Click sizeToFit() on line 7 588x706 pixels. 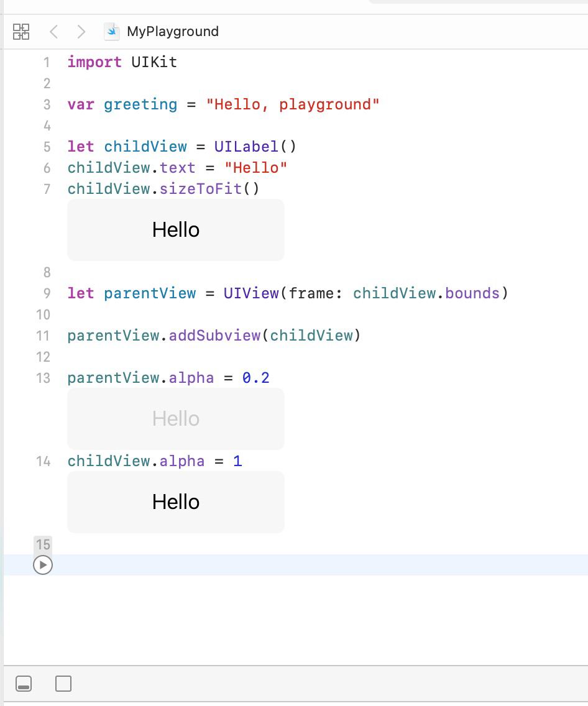pos(209,189)
